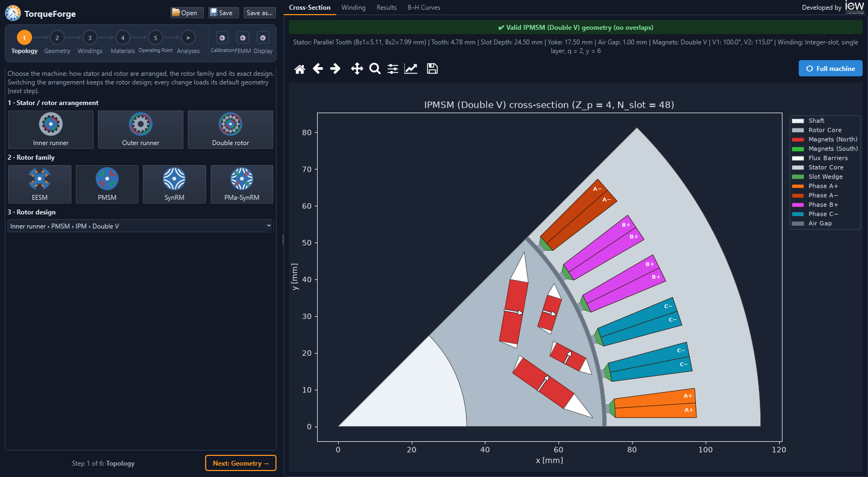Image resolution: width=868 pixels, height=477 pixels.
Task: Click the 'Valid IPMSM (Double V) geometry' banner
Action: point(576,27)
